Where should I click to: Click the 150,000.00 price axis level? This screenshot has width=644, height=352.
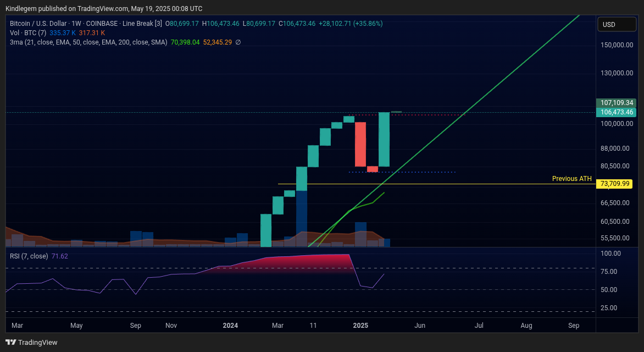click(x=617, y=45)
